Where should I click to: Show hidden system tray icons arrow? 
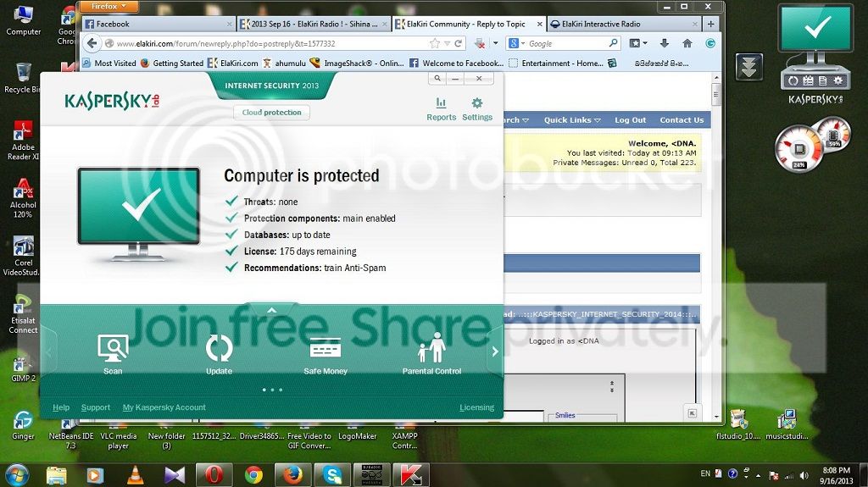point(758,475)
